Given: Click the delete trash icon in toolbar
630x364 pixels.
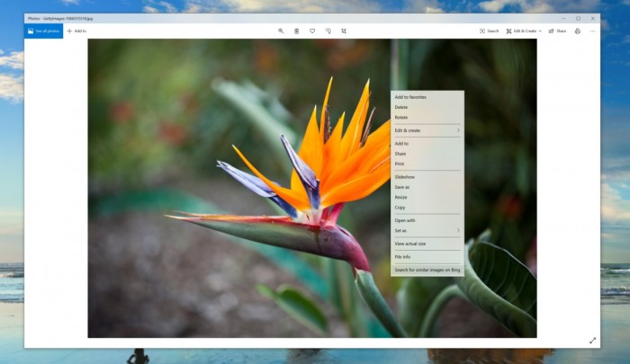Looking at the screenshot, I should (296, 31).
